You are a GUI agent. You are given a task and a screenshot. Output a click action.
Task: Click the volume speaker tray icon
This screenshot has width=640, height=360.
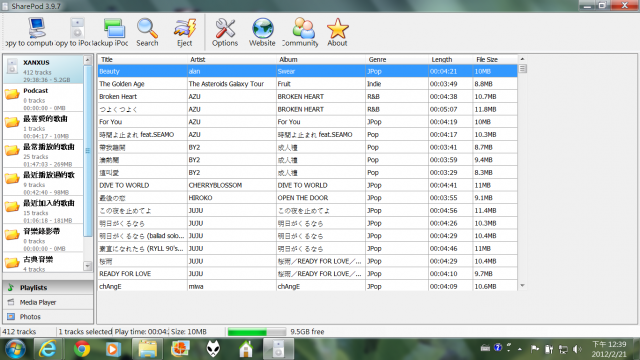(577, 349)
